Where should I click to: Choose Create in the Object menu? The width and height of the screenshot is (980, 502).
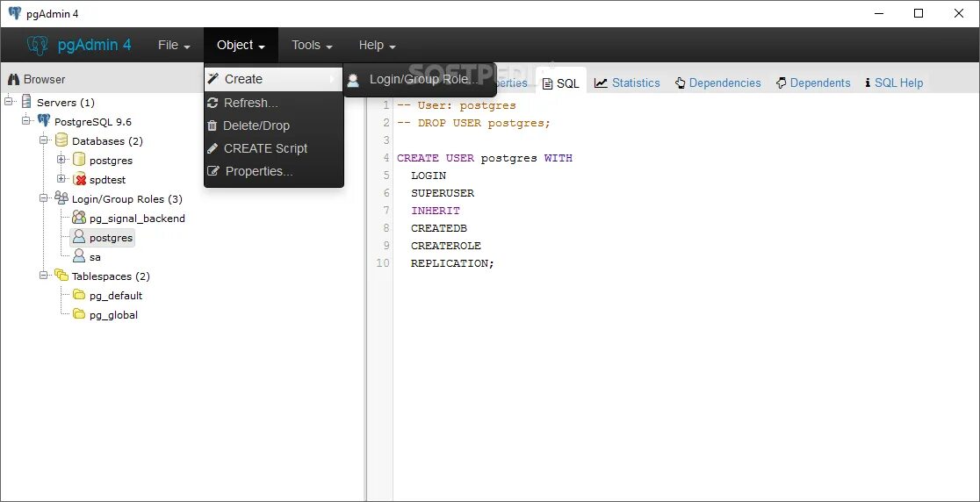pyautogui.click(x=274, y=79)
